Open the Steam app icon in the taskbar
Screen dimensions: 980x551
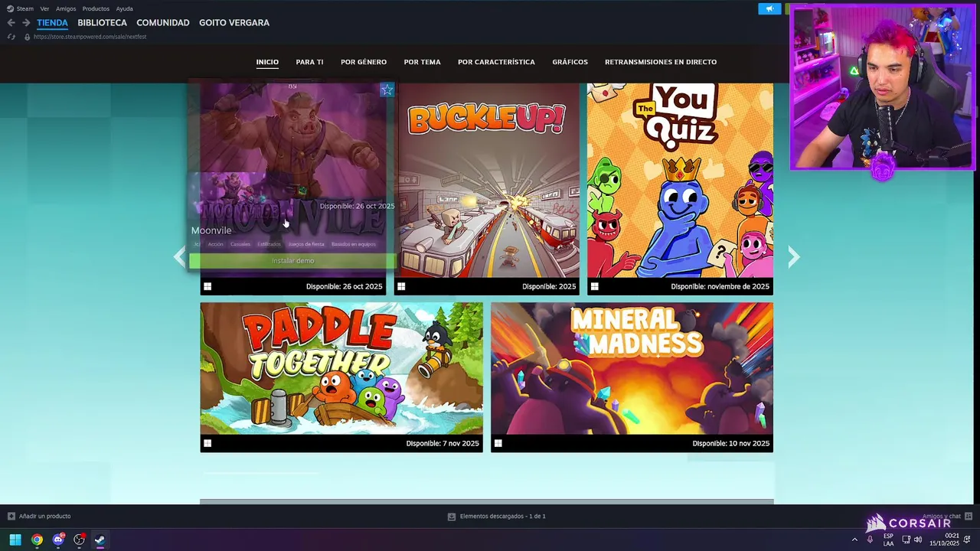(100, 540)
